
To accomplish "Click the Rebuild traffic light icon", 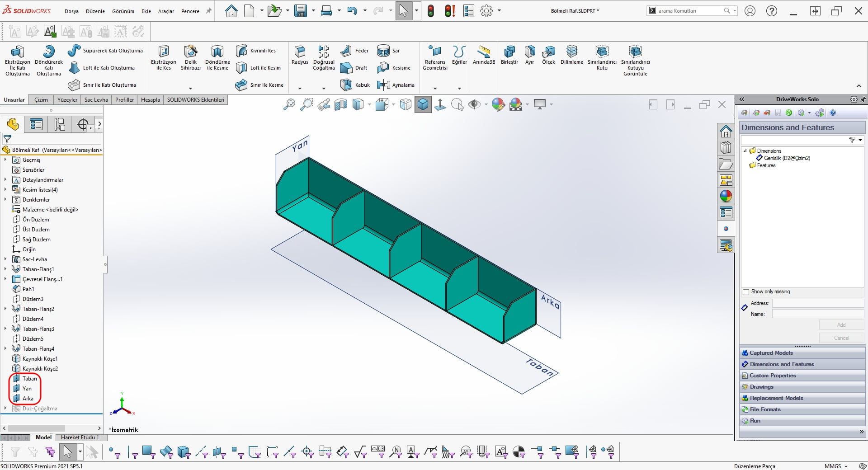I will (x=431, y=11).
